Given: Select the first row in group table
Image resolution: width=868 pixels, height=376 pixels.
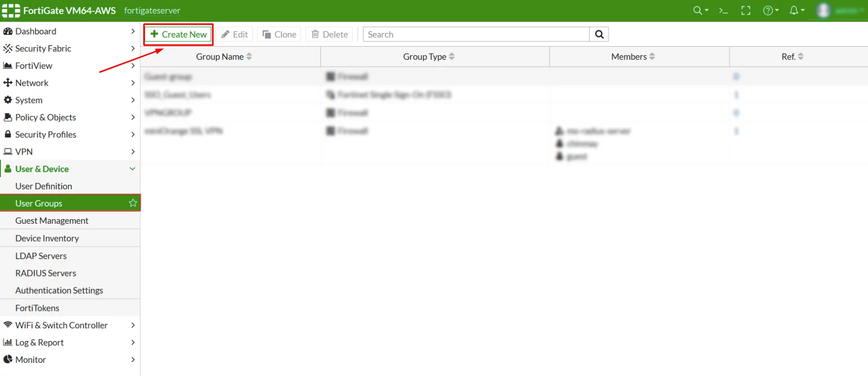Looking at the screenshot, I should [504, 76].
